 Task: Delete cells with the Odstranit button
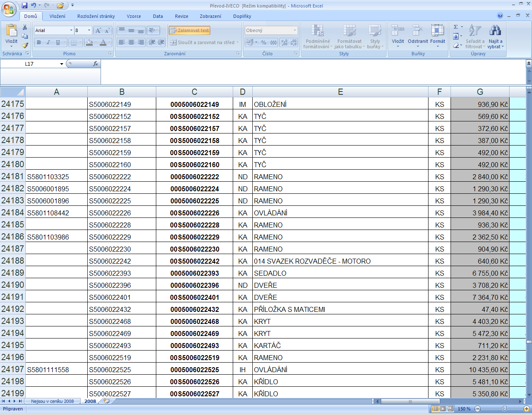tap(418, 35)
